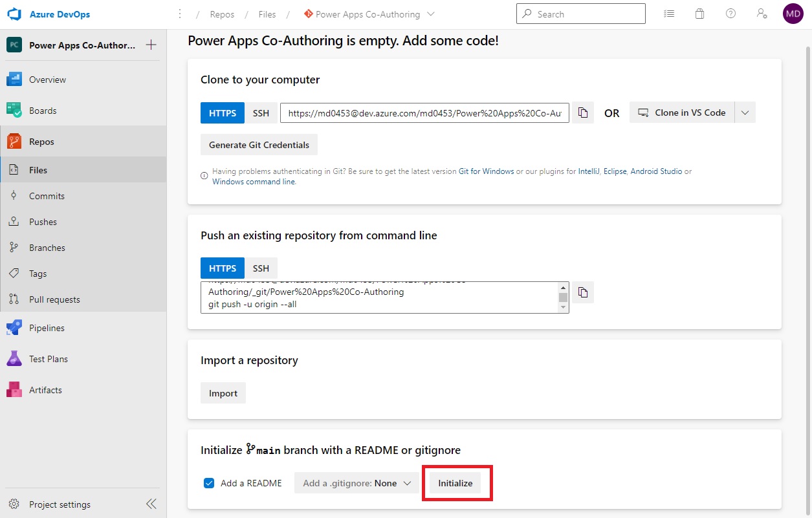The image size is (812, 518).
Task: Click the Azure DevOps logo
Action: coord(44,14)
